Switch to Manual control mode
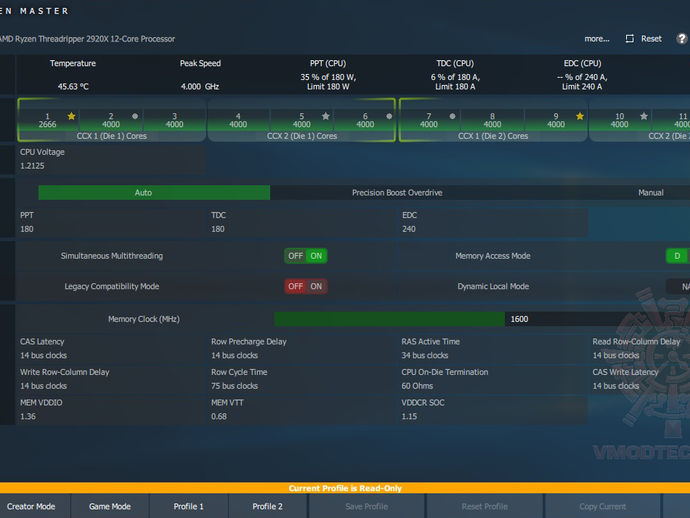Viewport: 690px width, 518px height. 651,193
